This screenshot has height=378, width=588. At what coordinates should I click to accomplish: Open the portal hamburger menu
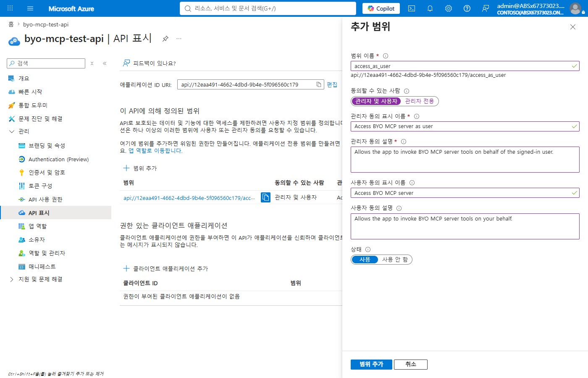[x=30, y=8]
